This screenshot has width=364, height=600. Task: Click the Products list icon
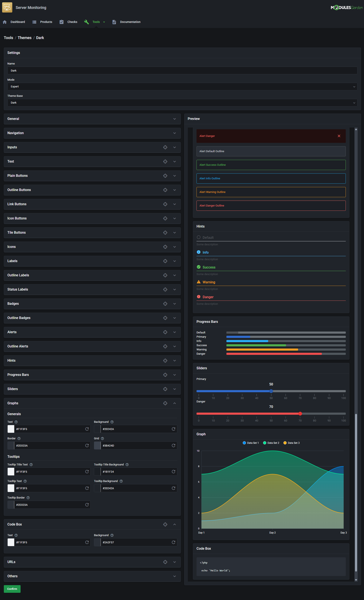pyautogui.click(x=34, y=22)
